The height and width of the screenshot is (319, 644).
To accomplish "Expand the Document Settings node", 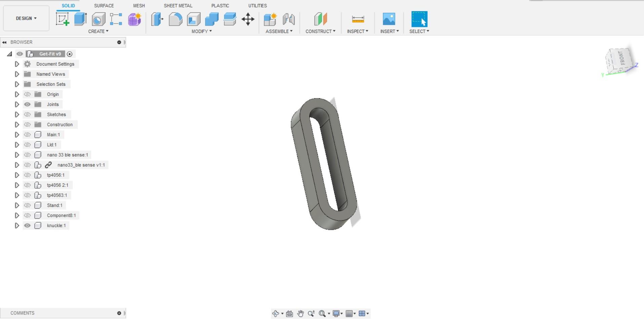I will click(x=17, y=64).
